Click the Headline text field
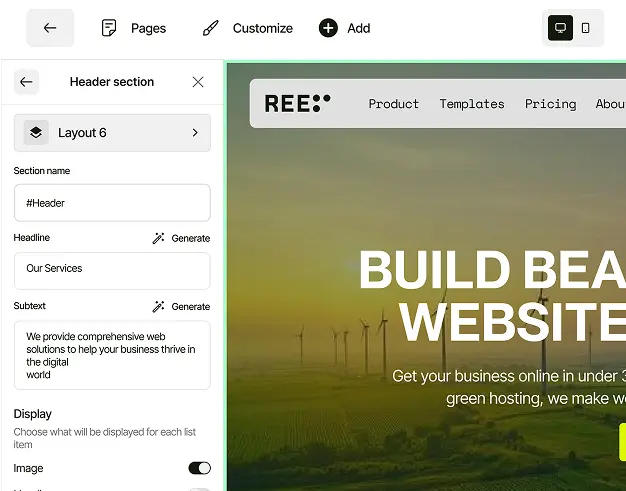The height and width of the screenshot is (491, 626). coord(112,269)
